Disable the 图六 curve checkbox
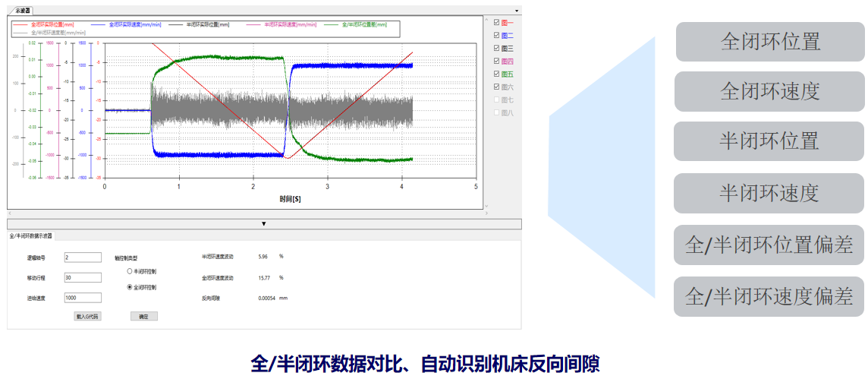The image size is (868, 376). click(x=496, y=87)
